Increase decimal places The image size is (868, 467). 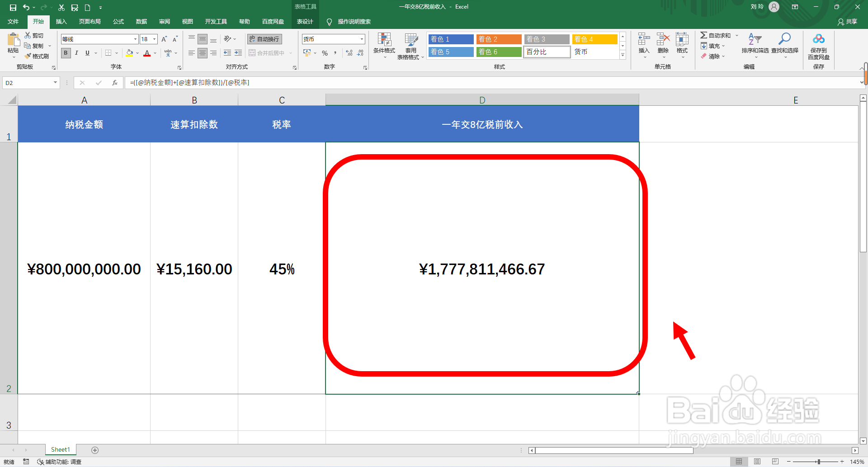click(349, 53)
